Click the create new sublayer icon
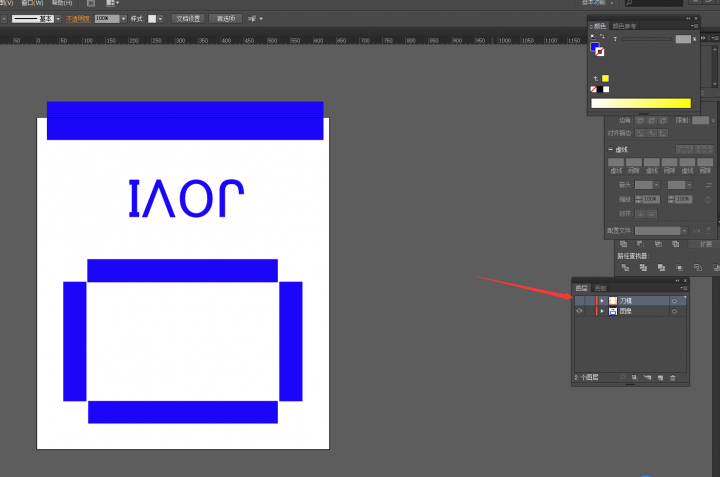Viewport: 720px width, 477px height. (x=647, y=378)
